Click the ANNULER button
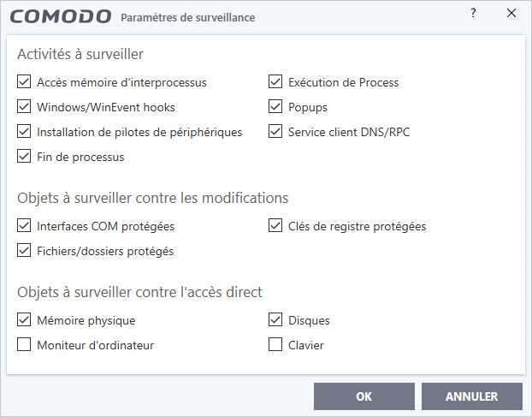 point(472,396)
